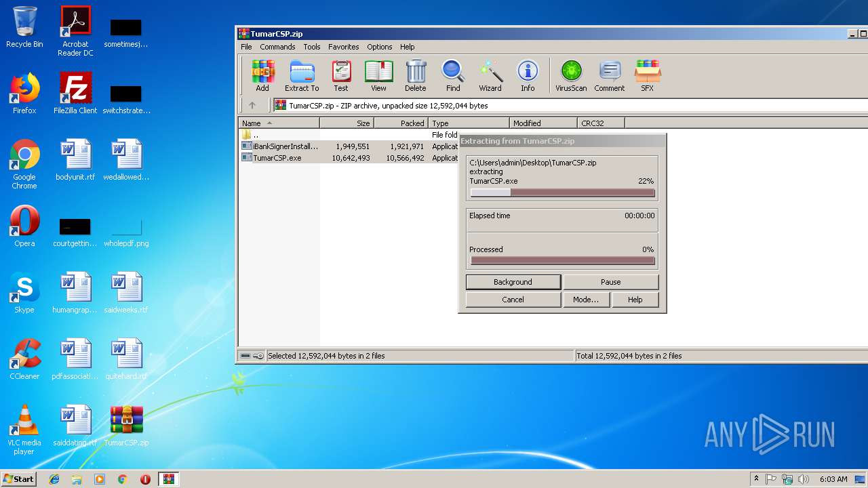
Task: Click the TumarCSP.exe file progress bar
Action: coord(562,192)
